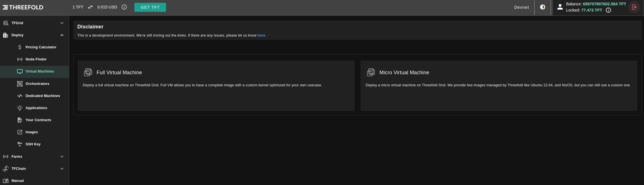The width and height of the screenshot is (644, 185).
Task: Select the Full Virtual Machine card
Action: [216, 85]
